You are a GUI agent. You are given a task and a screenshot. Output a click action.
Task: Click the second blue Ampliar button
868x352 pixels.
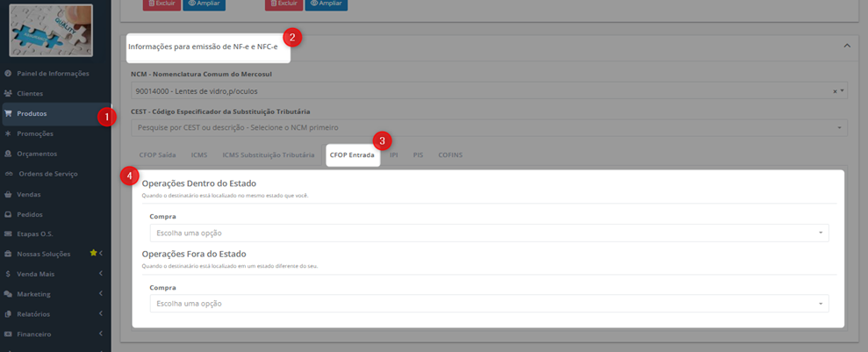[x=326, y=4]
